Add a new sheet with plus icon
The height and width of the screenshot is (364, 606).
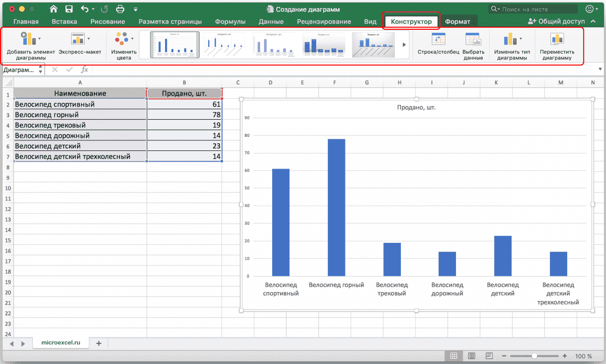coord(98,343)
